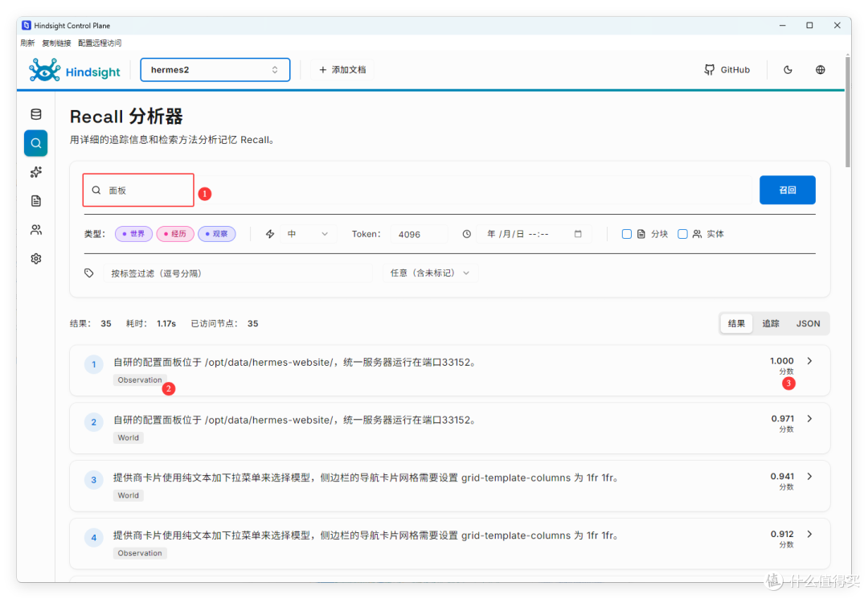The image size is (868, 599).
Task: Switch to the 结果 tab
Action: tap(736, 324)
